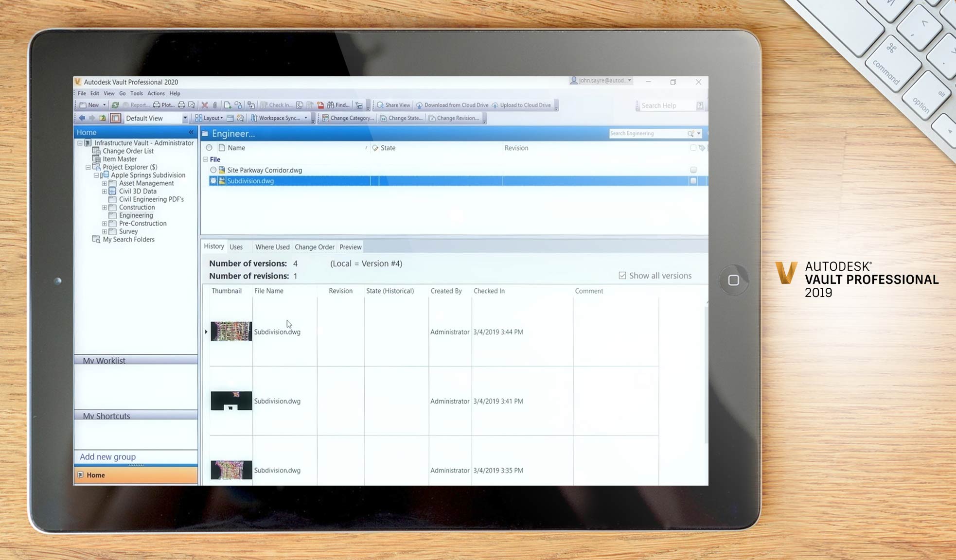Open the Tools menu

(137, 93)
